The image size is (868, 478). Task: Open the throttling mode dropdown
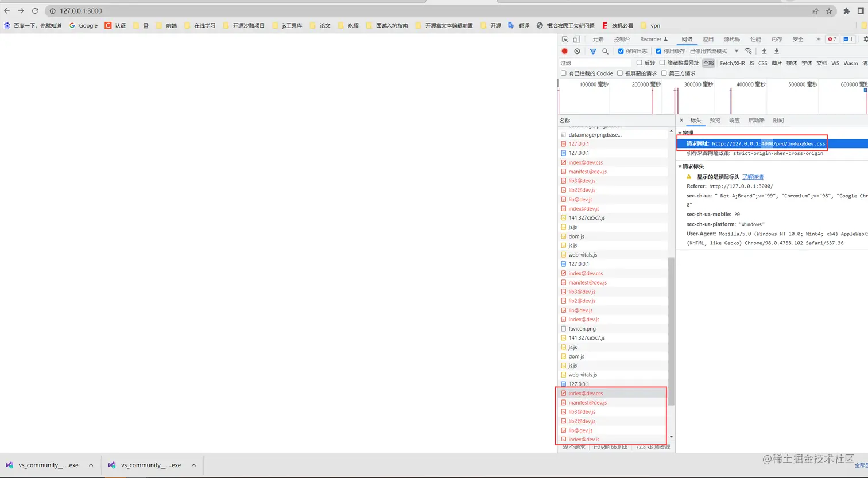714,51
